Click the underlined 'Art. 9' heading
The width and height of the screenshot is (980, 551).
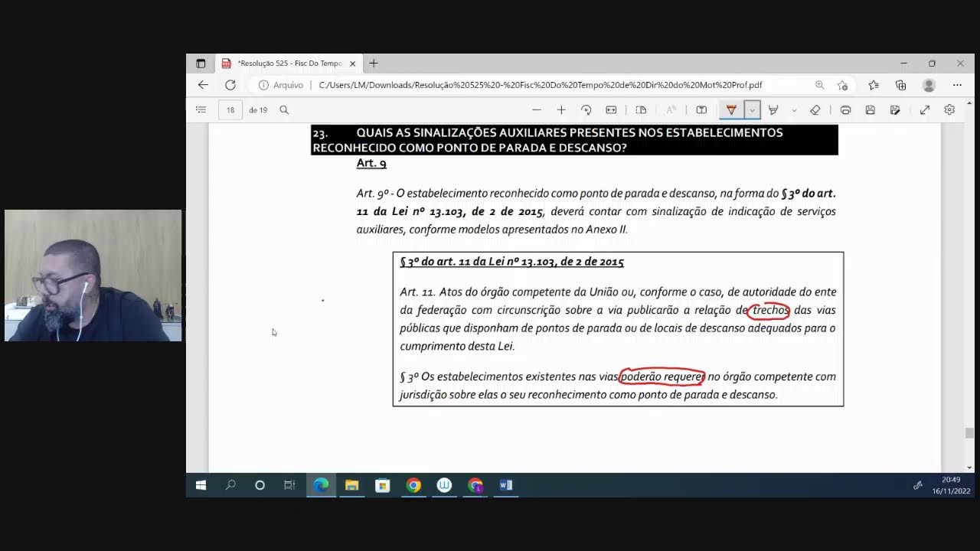(371, 163)
